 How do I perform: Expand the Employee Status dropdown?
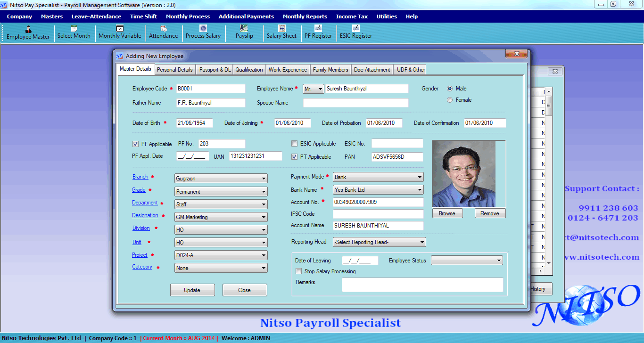[467, 261]
